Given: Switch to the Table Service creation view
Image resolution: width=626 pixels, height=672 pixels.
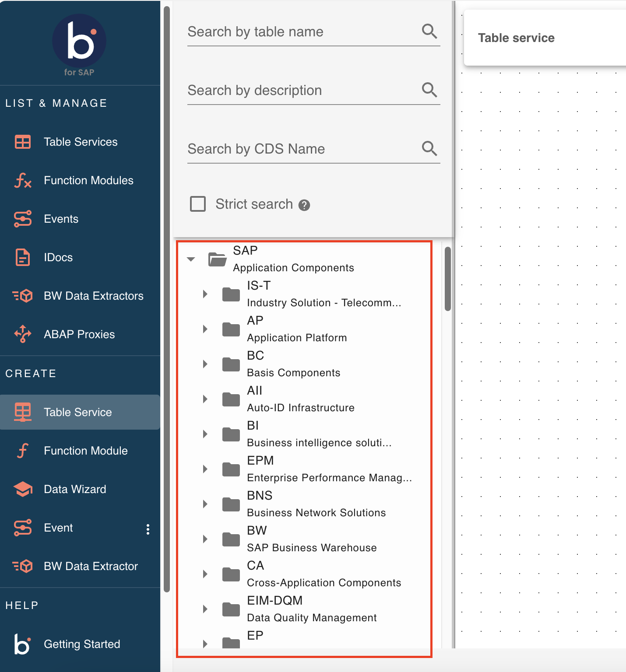Looking at the screenshot, I should tap(77, 412).
